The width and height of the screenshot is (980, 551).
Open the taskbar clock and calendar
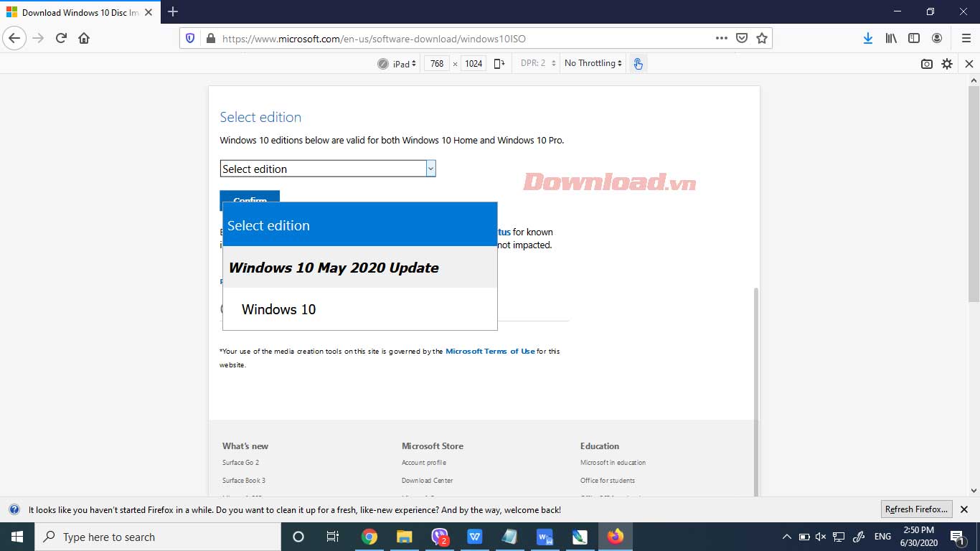(920, 537)
